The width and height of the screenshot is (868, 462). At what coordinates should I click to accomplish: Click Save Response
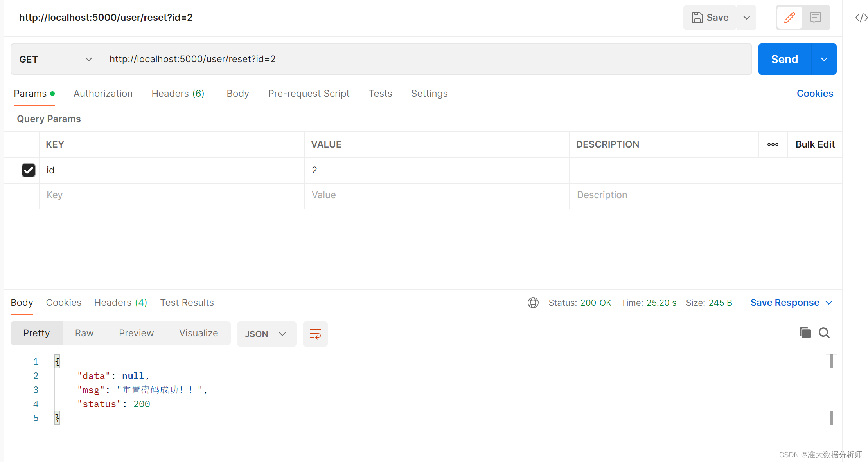click(785, 303)
